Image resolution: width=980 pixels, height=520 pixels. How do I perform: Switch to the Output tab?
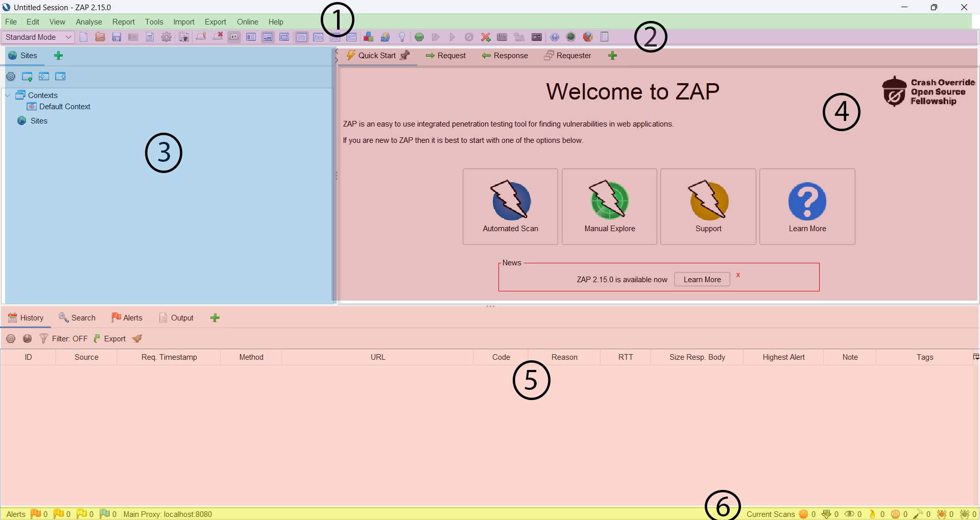click(x=176, y=318)
